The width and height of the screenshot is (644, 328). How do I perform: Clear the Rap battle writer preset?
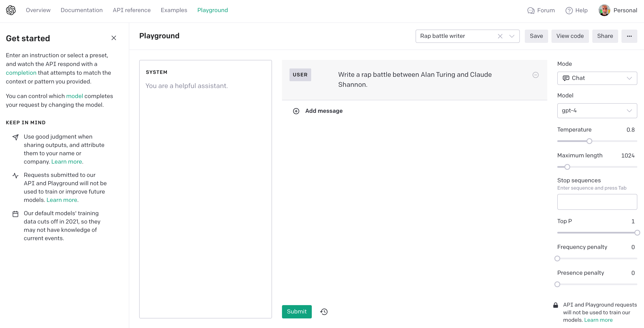500,36
